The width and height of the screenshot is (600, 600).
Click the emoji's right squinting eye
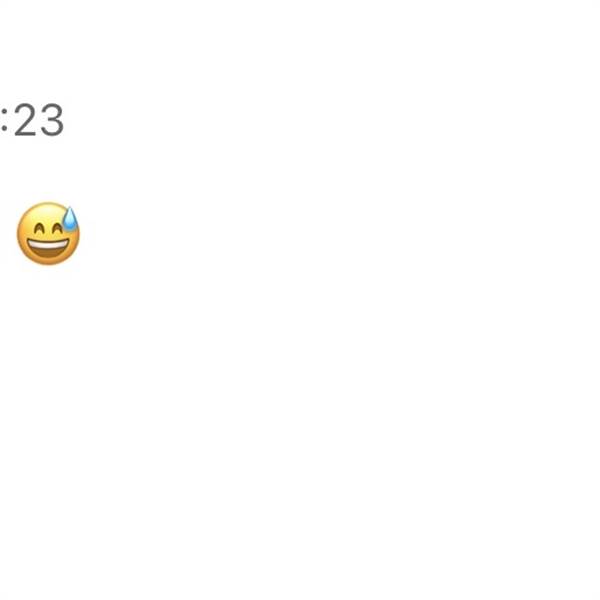pyautogui.click(x=58, y=229)
